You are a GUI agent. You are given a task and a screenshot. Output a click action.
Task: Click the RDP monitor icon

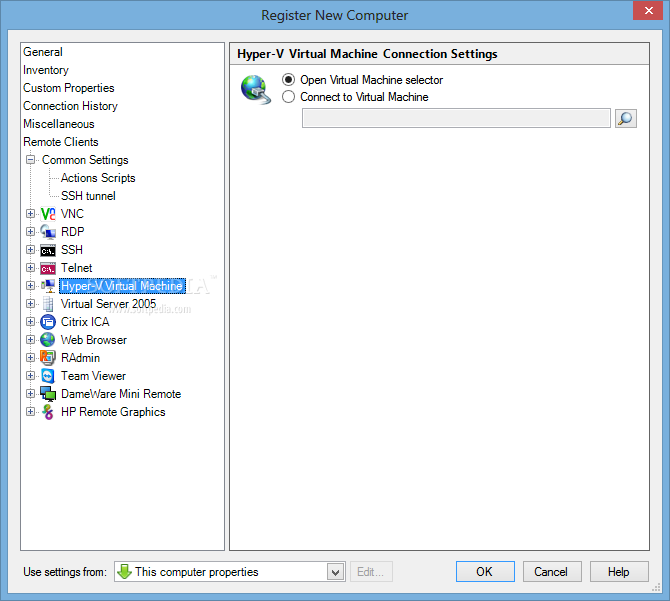(48, 232)
